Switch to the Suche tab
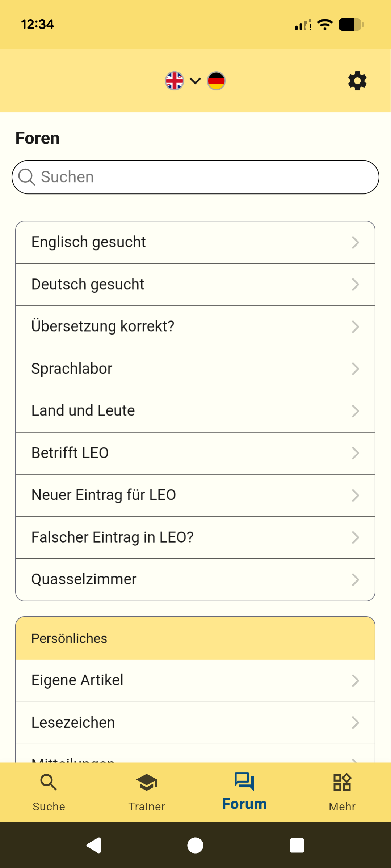391x868 pixels. [x=49, y=792]
